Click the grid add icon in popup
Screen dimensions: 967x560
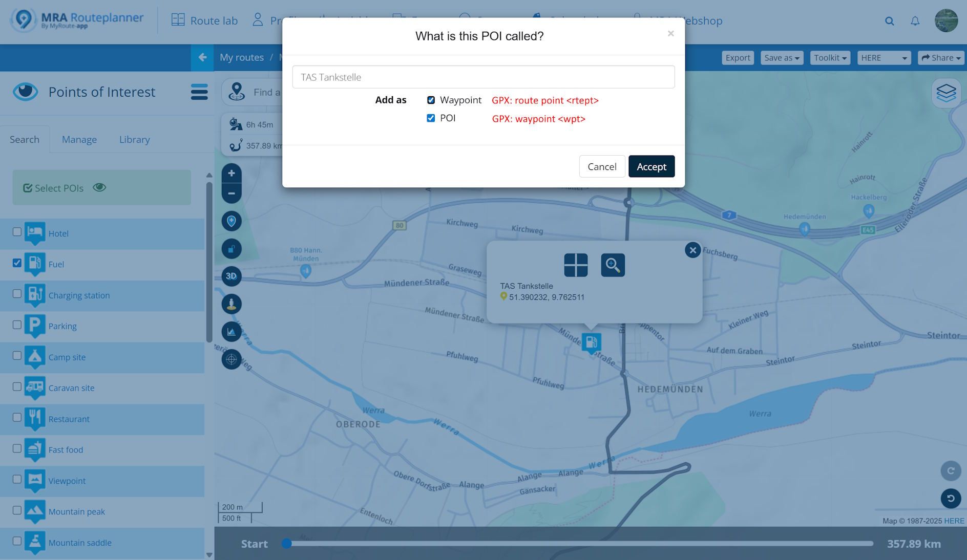coord(576,265)
